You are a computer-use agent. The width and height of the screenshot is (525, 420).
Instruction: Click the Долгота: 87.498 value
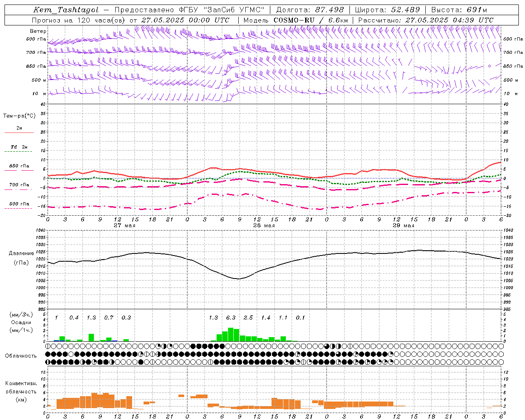[x=310, y=10]
